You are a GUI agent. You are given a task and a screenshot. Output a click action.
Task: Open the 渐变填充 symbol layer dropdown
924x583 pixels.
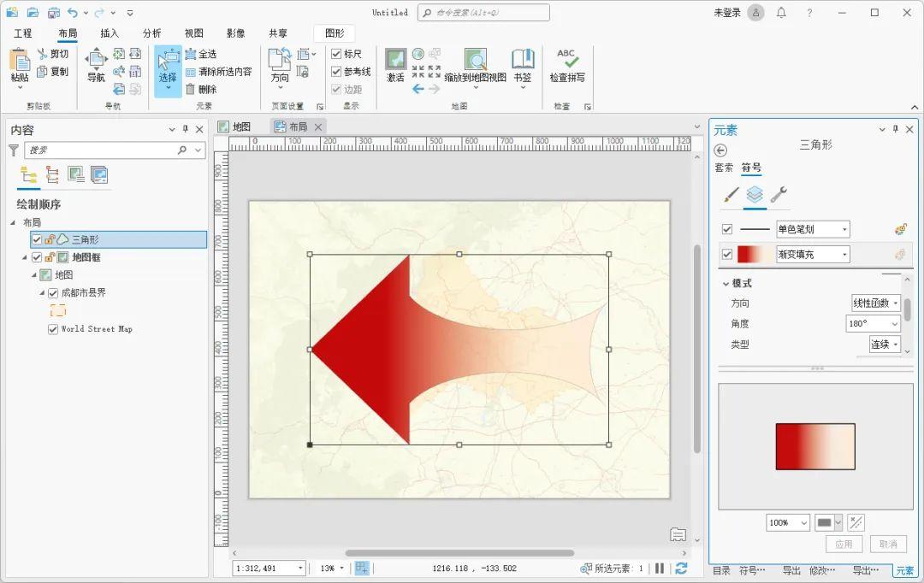(x=843, y=254)
